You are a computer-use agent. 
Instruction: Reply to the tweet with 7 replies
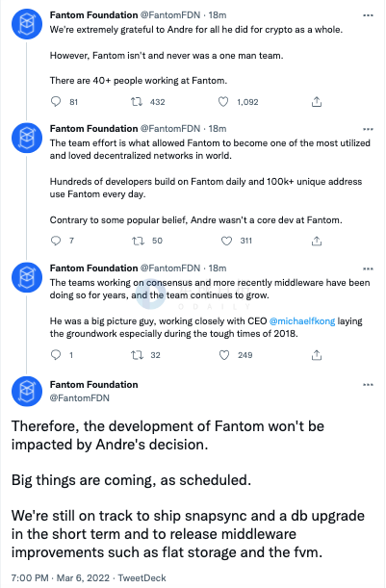click(x=56, y=241)
